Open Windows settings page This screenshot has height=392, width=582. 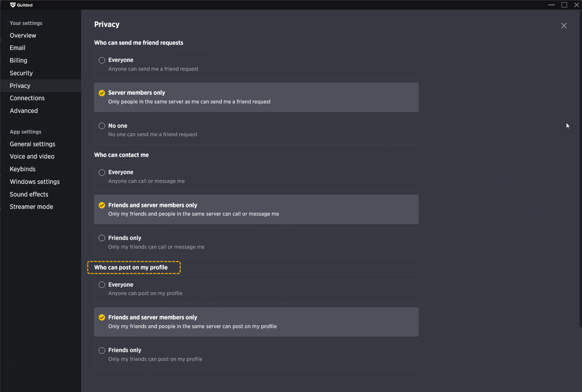tap(41, 182)
